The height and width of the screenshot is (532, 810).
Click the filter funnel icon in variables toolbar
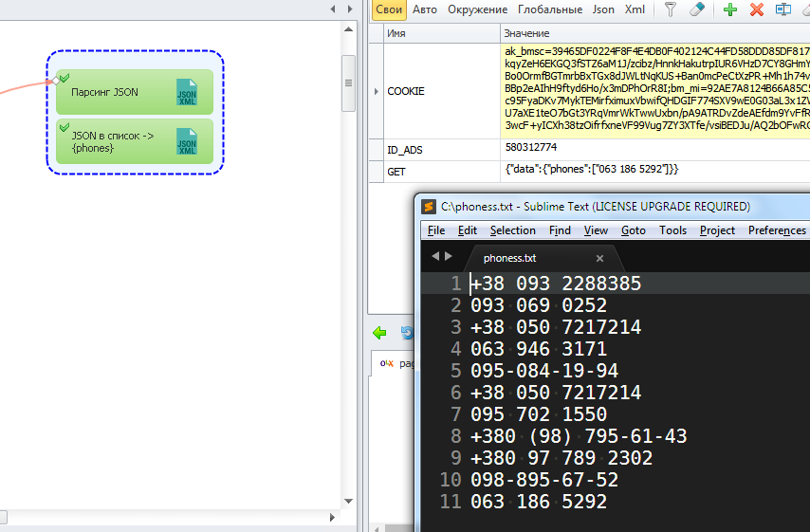(670, 9)
